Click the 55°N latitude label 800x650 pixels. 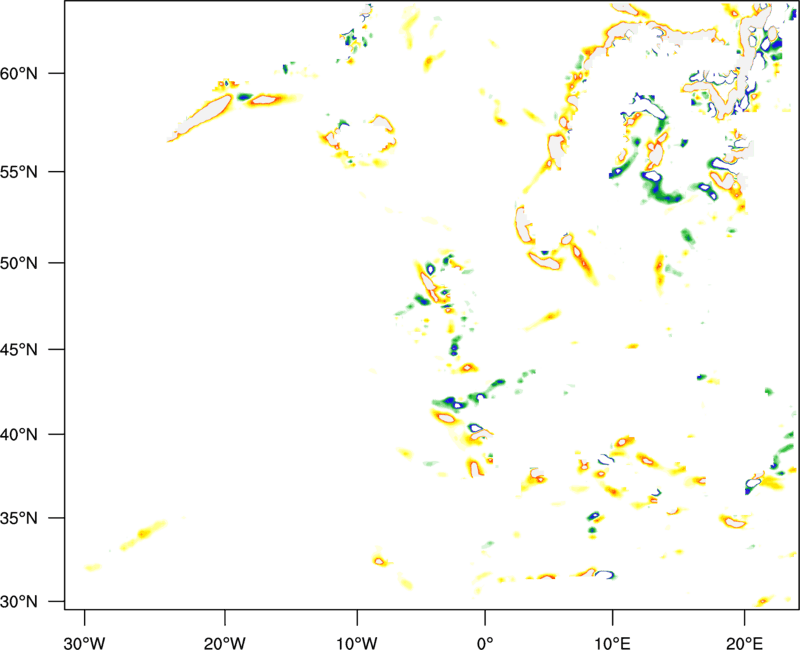[x=19, y=172]
